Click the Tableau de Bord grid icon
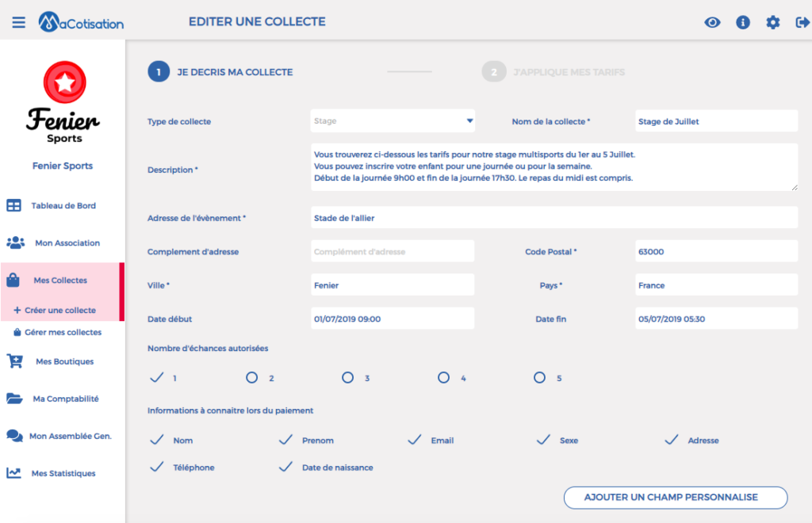The width and height of the screenshot is (812, 523). coord(14,205)
